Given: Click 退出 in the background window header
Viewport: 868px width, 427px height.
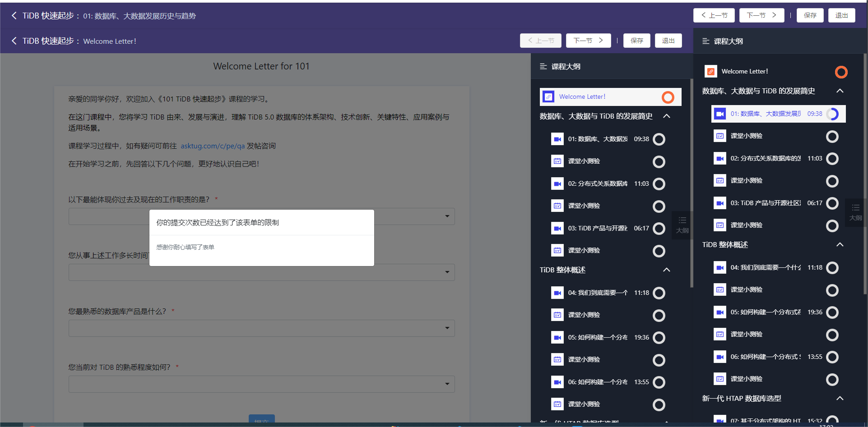Looking at the screenshot, I should [x=842, y=15].
